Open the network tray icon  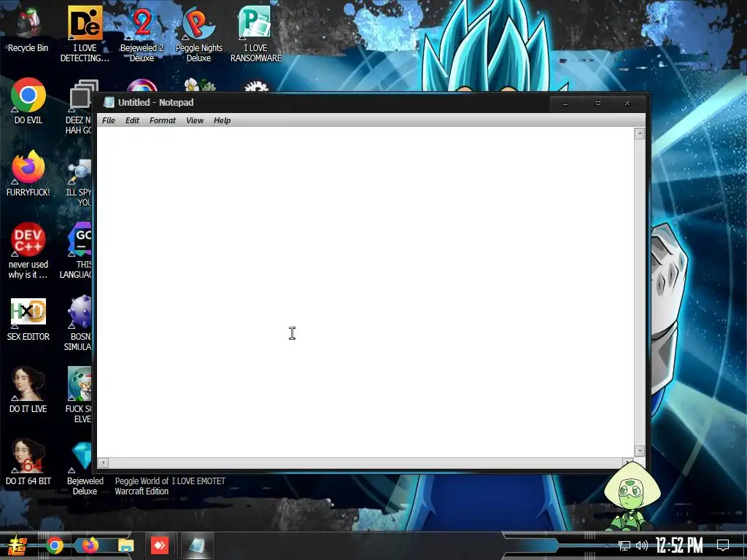click(x=624, y=545)
